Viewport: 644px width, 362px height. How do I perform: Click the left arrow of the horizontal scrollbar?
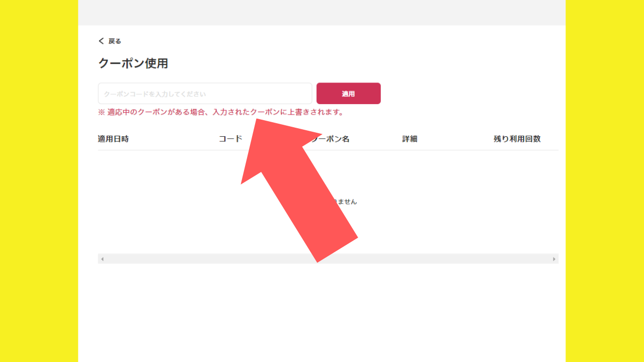coord(102,259)
